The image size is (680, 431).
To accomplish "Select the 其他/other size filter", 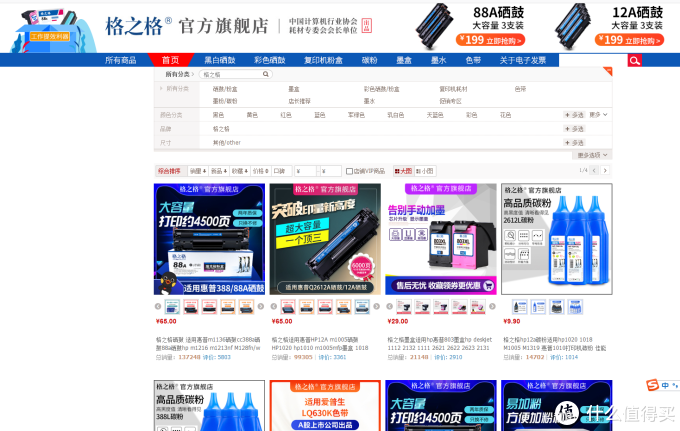I will (226, 143).
